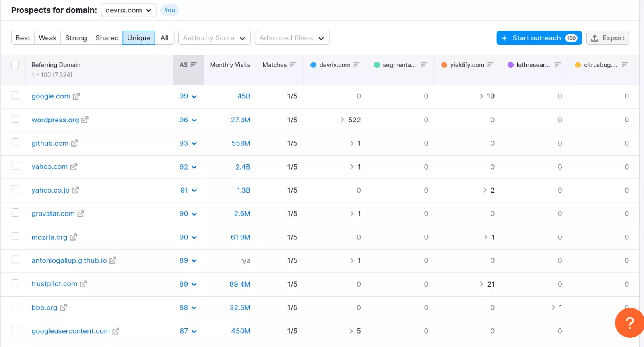This screenshot has height=347, width=644.
Task: Select the Unique prospects tab
Action: pyautogui.click(x=139, y=38)
